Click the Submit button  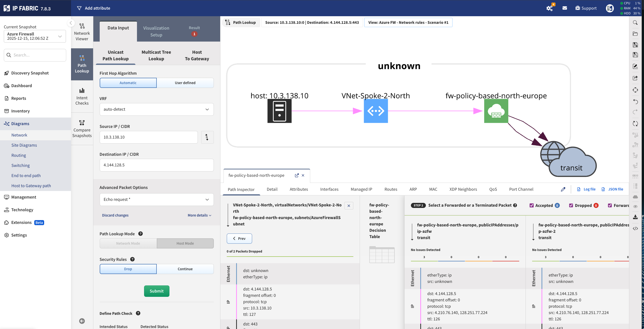pos(156,291)
